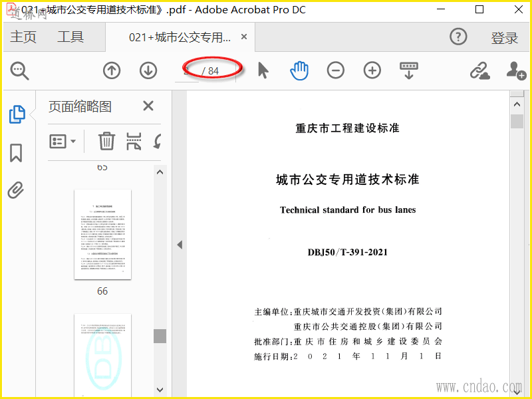The width and height of the screenshot is (532, 399).
Task: Minimize the Acrobat window
Action: pos(441,9)
